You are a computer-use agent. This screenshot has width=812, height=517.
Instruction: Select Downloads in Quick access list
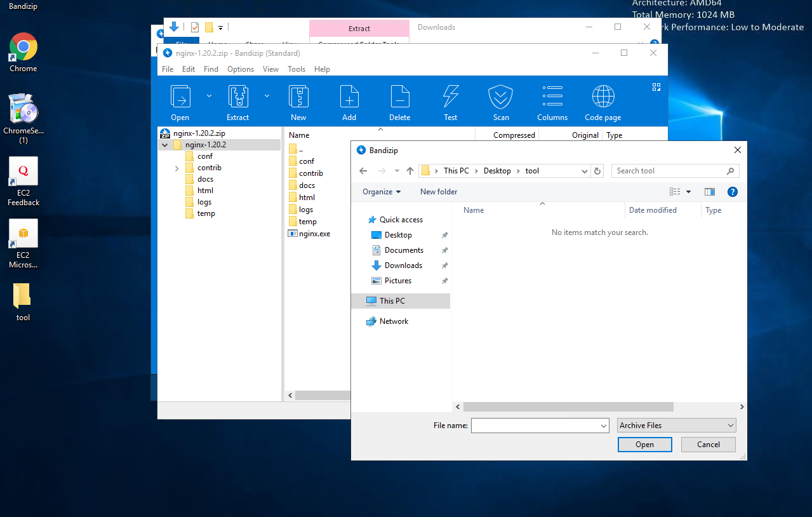click(x=403, y=265)
